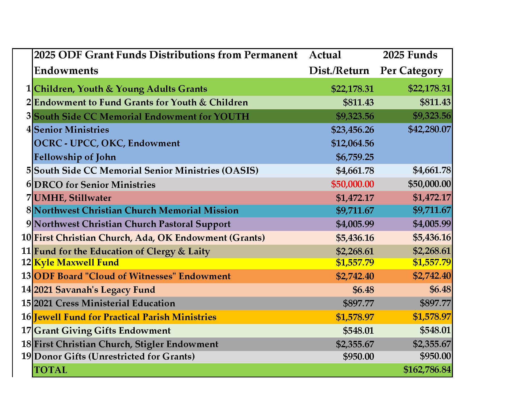Select the $23,456.26 actual distribution value
532x411 pixels.
(x=352, y=130)
